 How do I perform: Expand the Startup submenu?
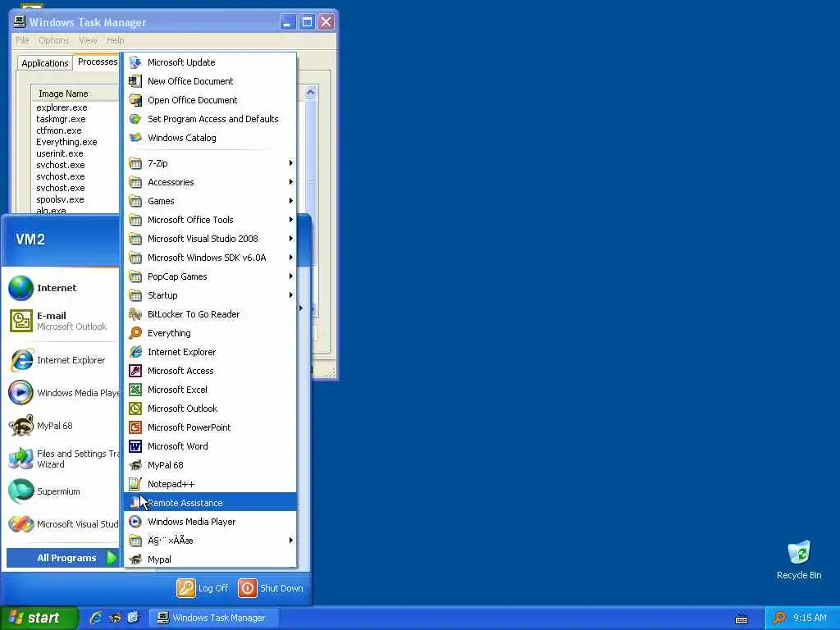[210, 295]
